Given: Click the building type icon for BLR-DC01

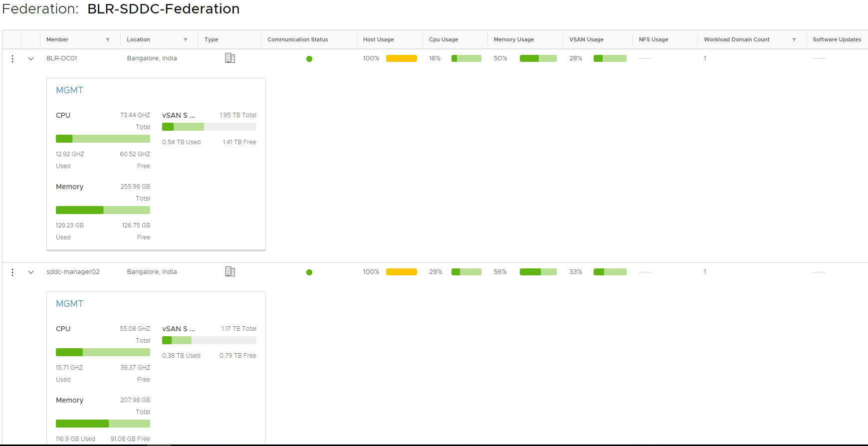Looking at the screenshot, I should [230, 58].
